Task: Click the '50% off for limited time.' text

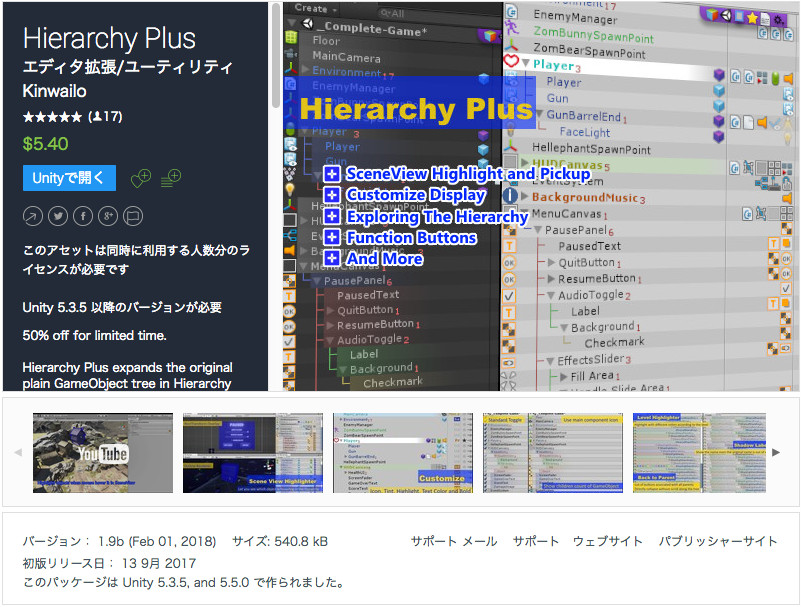Action: point(95,335)
